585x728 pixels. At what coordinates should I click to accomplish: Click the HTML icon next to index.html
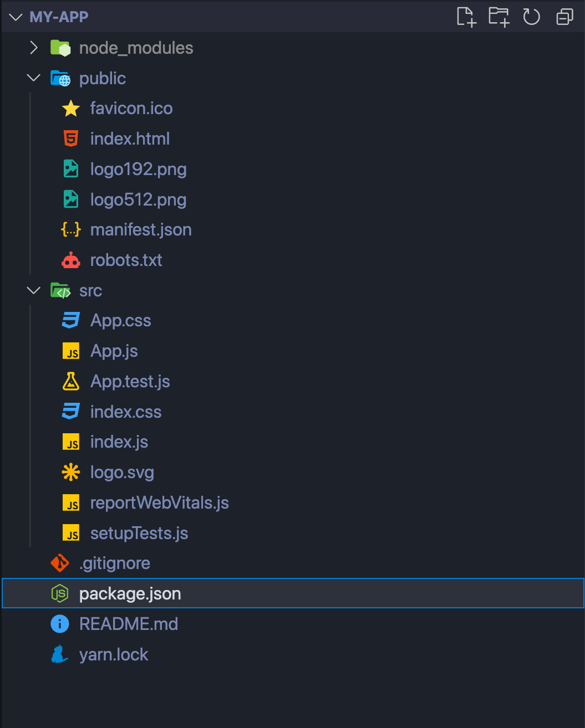point(70,139)
